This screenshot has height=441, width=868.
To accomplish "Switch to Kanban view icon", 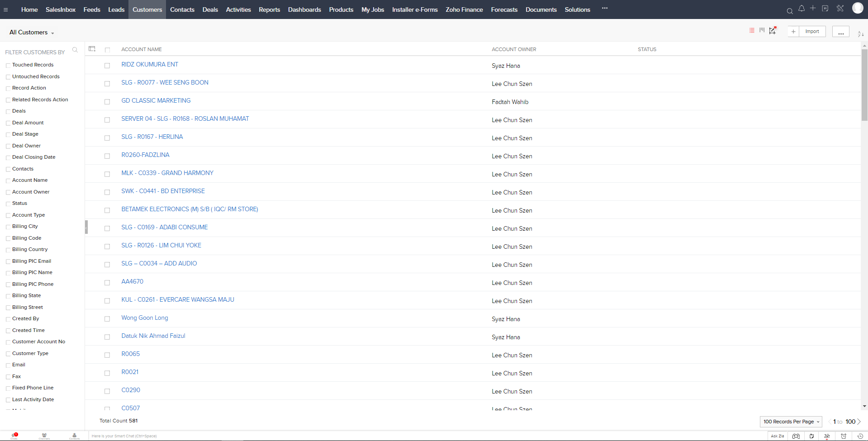I will (762, 30).
